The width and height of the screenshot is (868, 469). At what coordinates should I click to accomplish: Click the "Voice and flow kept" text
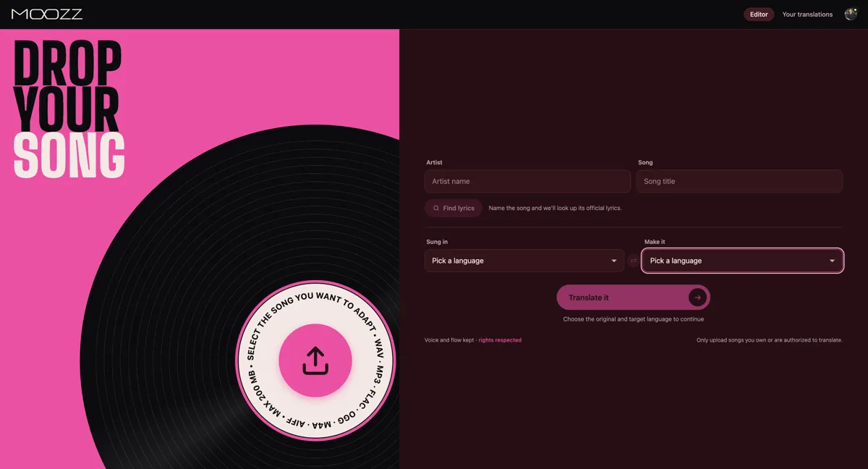click(449, 340)
